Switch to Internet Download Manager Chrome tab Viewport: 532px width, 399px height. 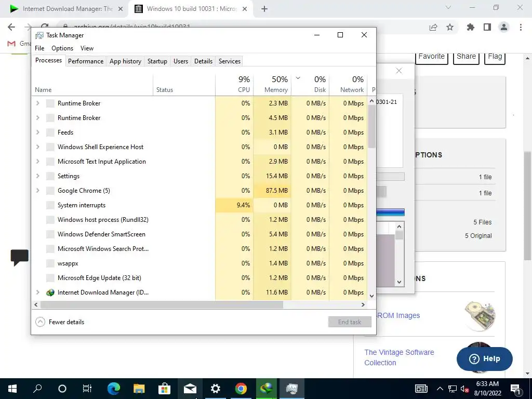coord(66,9)
